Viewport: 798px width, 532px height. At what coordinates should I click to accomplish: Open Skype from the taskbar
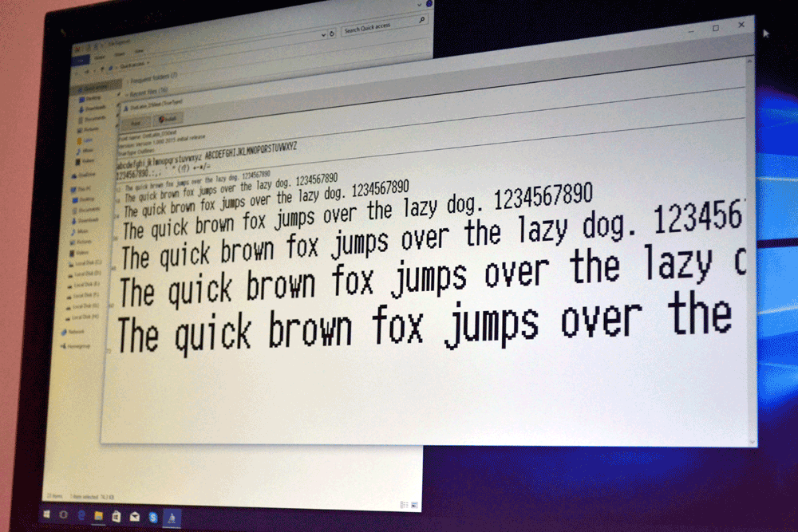(152, 518)
